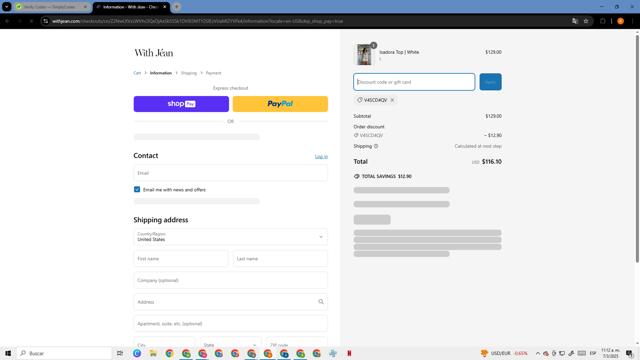Open a new browser tab
This screenshot has height=360, width=640.
(177, 7)
